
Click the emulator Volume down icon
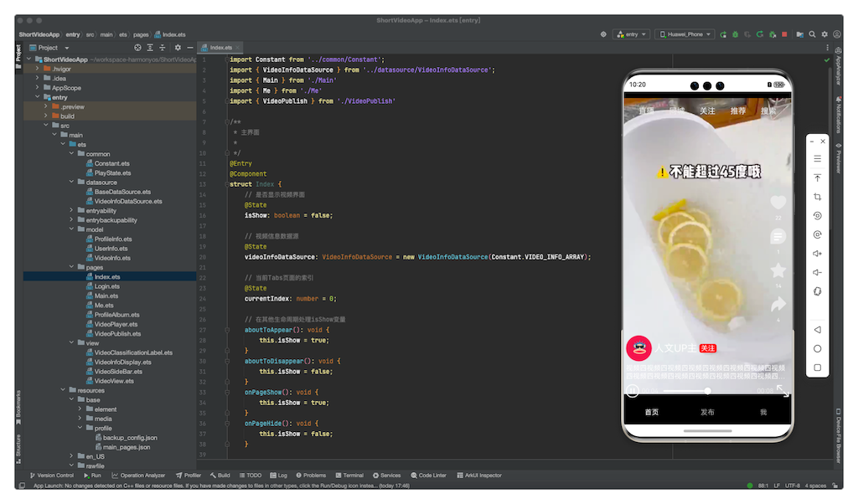pos(818,272)
